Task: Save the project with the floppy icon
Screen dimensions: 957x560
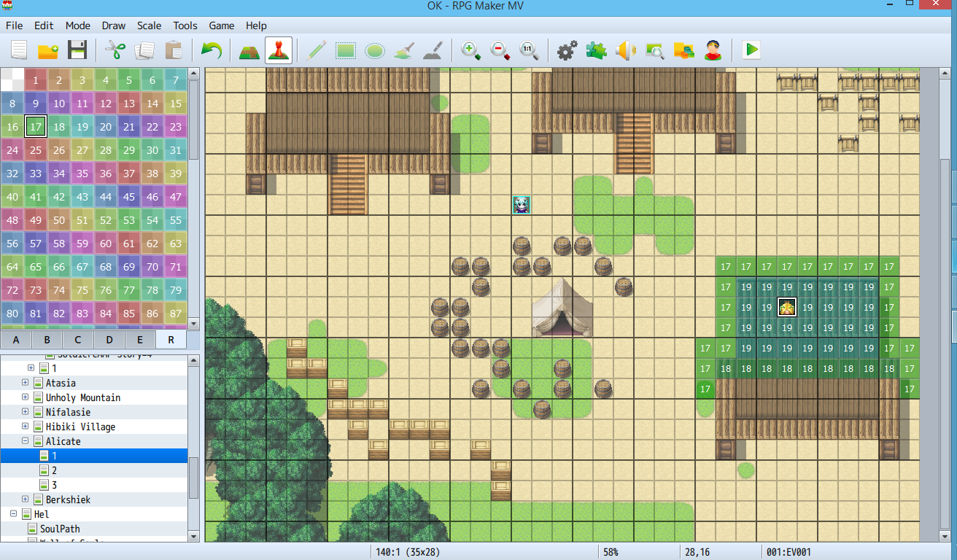Action: (x=77, y=50)
